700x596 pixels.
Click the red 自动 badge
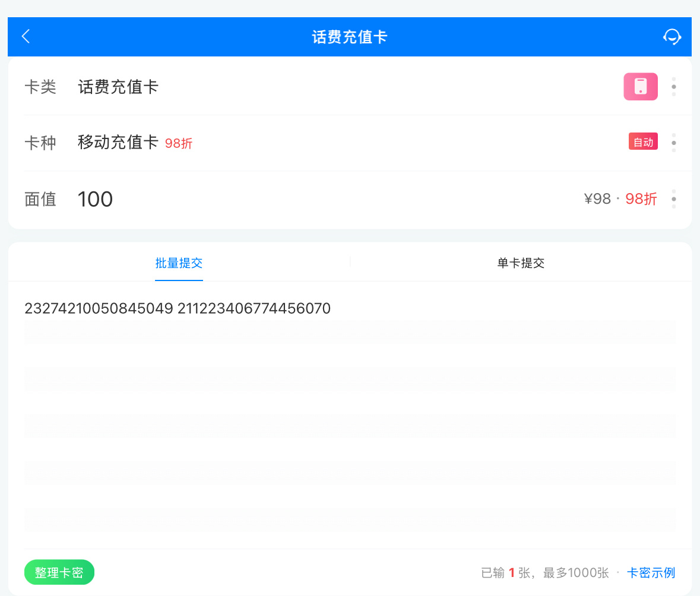point(643,142)
